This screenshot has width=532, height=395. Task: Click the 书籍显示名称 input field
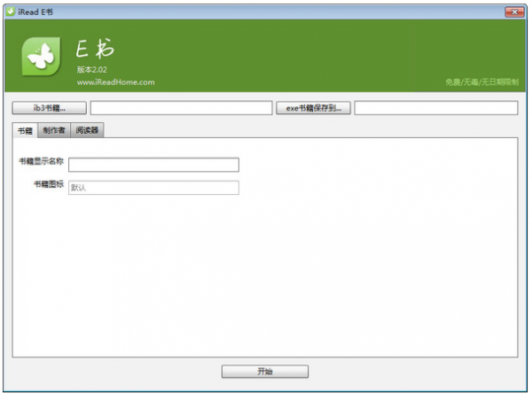click(x=153, y=165)
